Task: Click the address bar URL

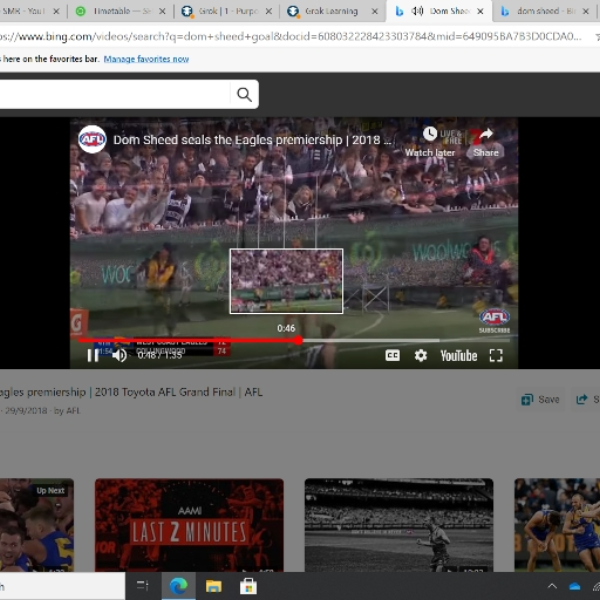Action: [x=291, y=37]
